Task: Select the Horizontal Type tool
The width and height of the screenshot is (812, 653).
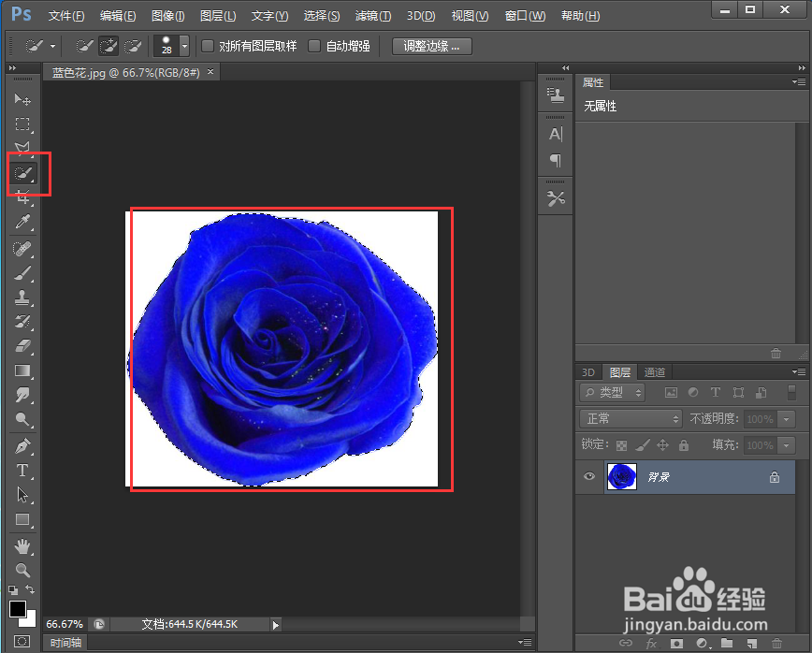Action: click(22, 471)
